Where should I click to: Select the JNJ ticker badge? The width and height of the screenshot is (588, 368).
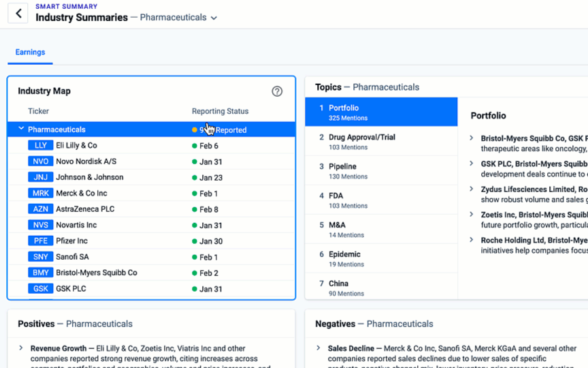41,177
